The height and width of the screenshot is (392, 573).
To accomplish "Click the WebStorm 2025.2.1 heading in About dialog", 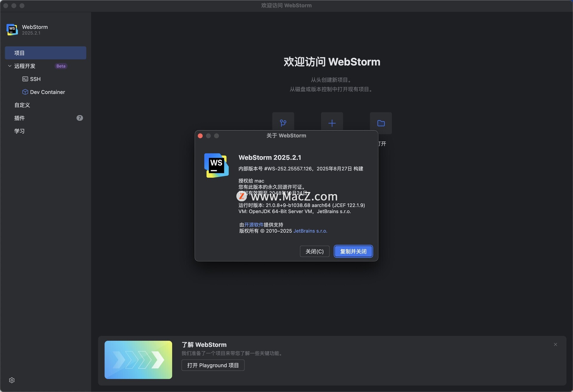I will (270, 157).
